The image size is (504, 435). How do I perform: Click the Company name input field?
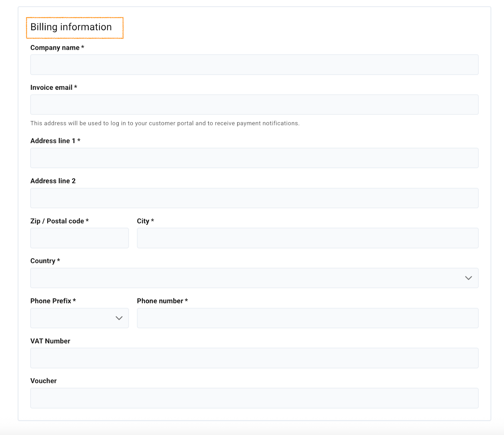point(254,65)
